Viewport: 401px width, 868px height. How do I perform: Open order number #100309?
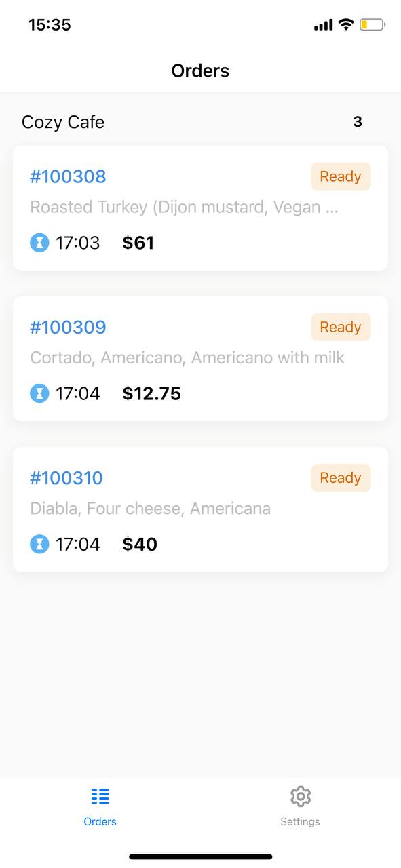tap(68, 327)
